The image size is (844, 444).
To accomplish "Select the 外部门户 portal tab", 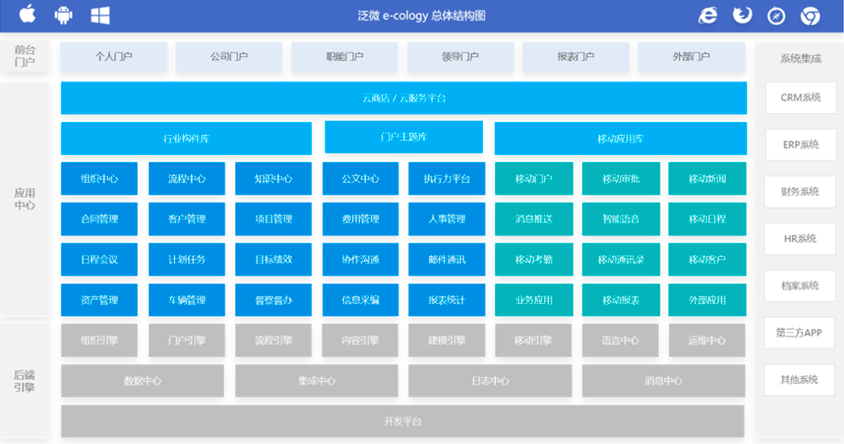I will 691,57.
